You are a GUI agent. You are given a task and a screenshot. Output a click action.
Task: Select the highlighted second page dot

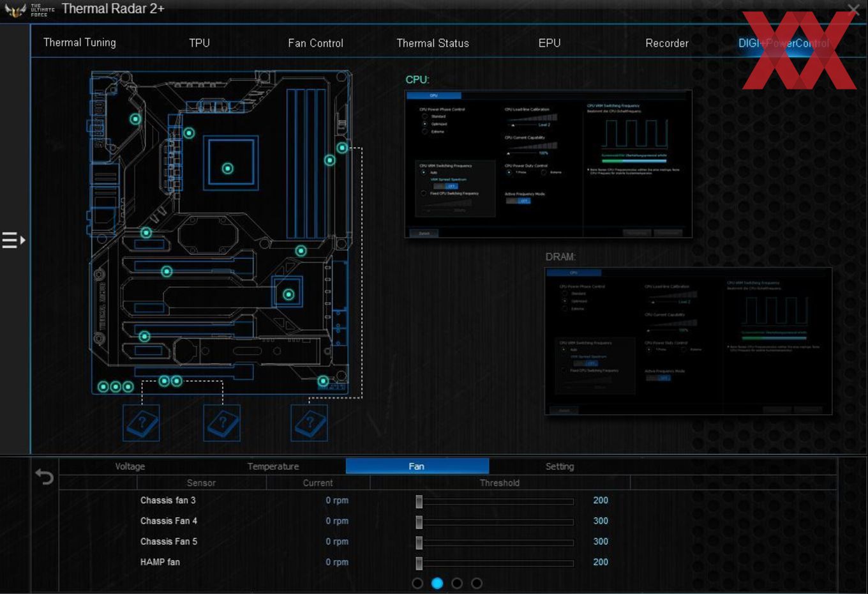[437, 583]
